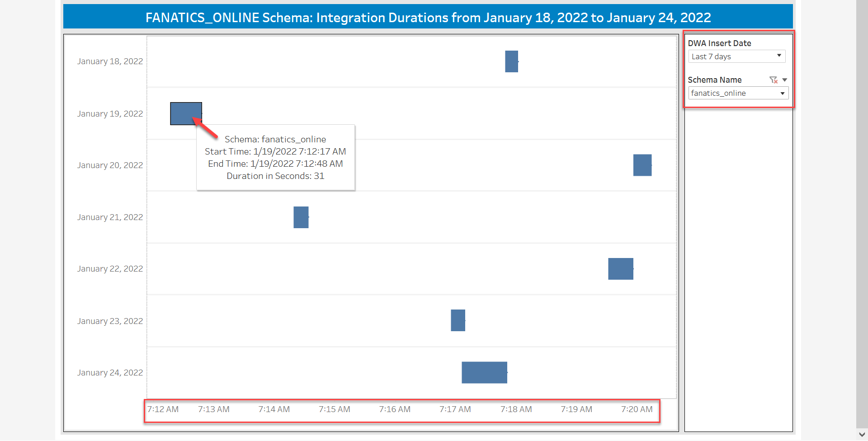The image size is (868, 441).
Task: Click the January 24, 2022 row label
Action: point(110,373)
